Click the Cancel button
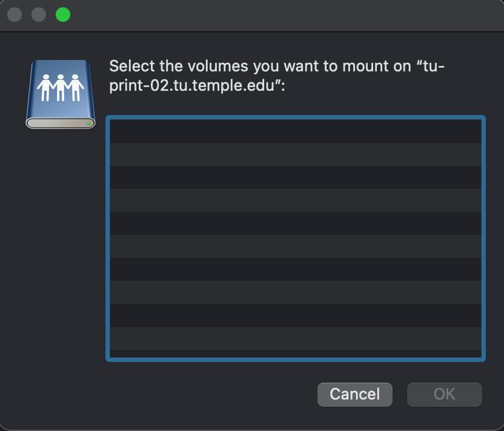The image size is (504, 431). point(354,394)
